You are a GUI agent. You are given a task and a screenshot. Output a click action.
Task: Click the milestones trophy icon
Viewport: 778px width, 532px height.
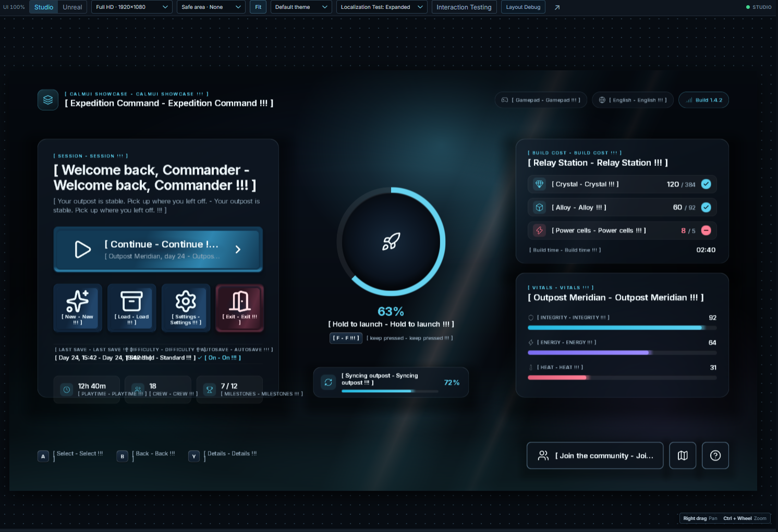(210, 390)
